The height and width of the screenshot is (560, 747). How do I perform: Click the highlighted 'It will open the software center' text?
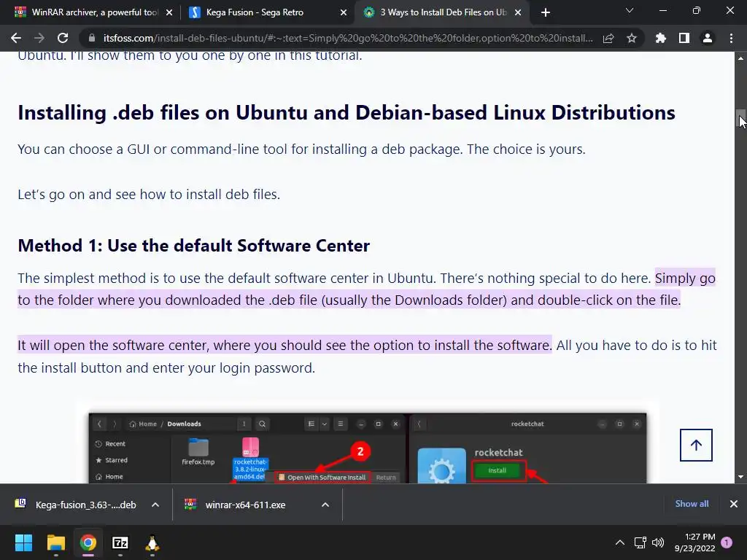tap(285, 345)
